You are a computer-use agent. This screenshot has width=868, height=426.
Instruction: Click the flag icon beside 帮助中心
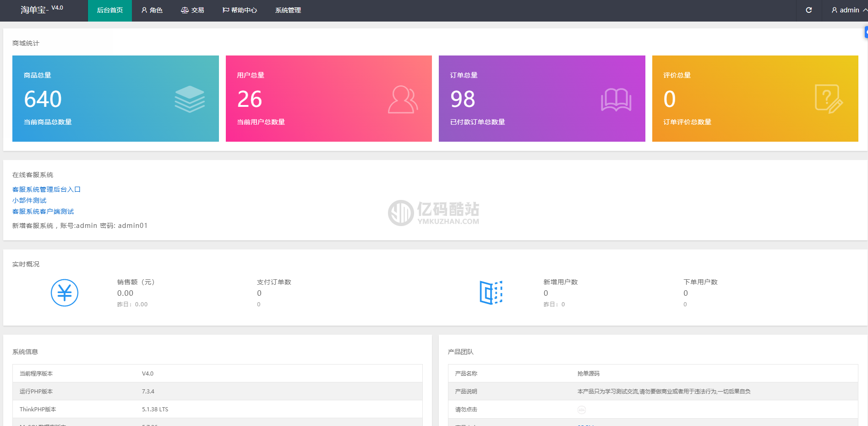[226, 10]
